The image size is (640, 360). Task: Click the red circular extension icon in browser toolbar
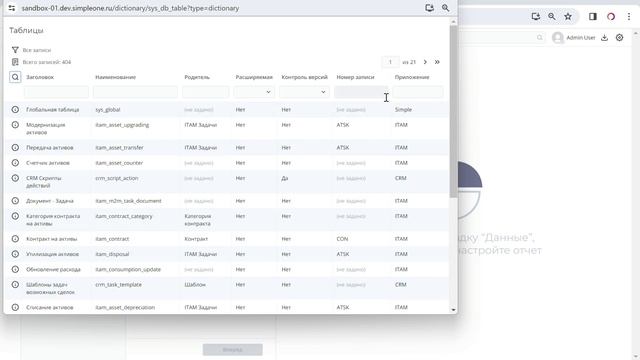point(611,16)
